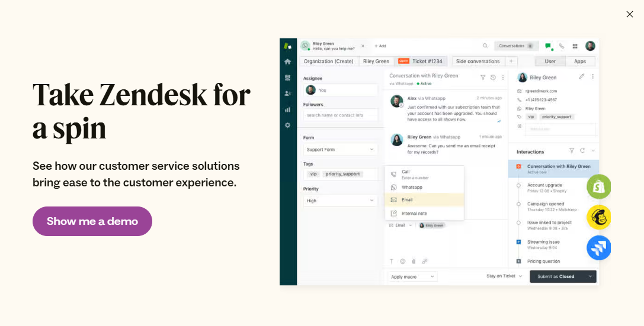Open the emoji picker icon
The image size is (644, 326).
(402, 261)
